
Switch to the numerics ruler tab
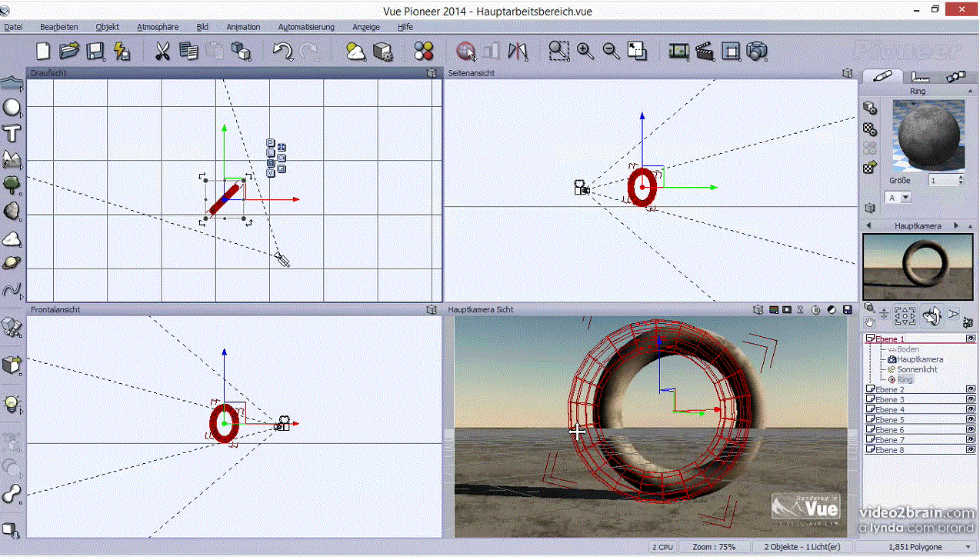[x=920, y=76]
